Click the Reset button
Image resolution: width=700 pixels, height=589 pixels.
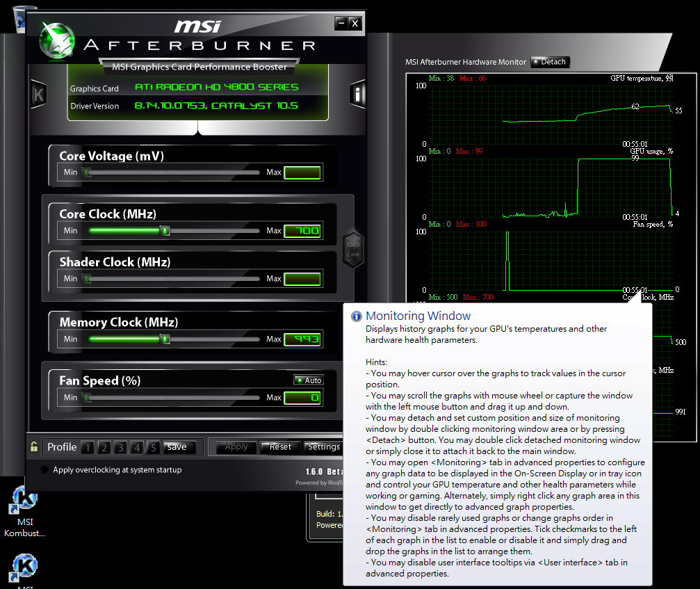(x=279, y=447)
